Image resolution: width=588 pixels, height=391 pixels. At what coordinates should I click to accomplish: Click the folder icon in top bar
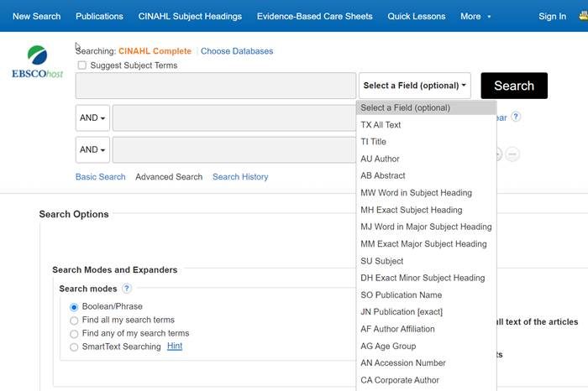[584, 16]
